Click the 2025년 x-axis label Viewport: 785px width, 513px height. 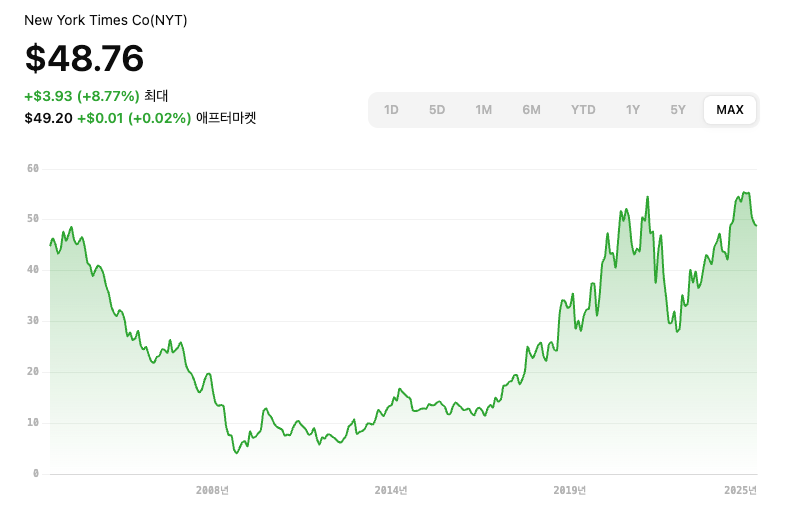(x=740, y=490)
